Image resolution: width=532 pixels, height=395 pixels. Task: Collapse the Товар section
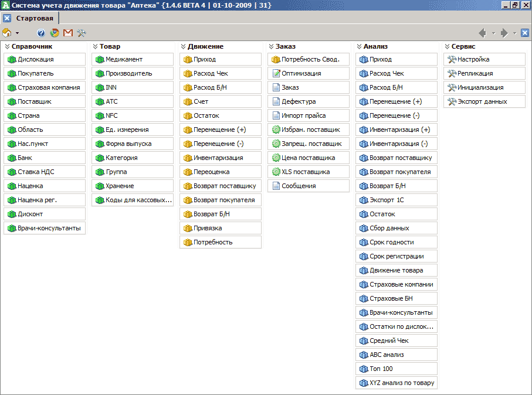coord(95,46)
